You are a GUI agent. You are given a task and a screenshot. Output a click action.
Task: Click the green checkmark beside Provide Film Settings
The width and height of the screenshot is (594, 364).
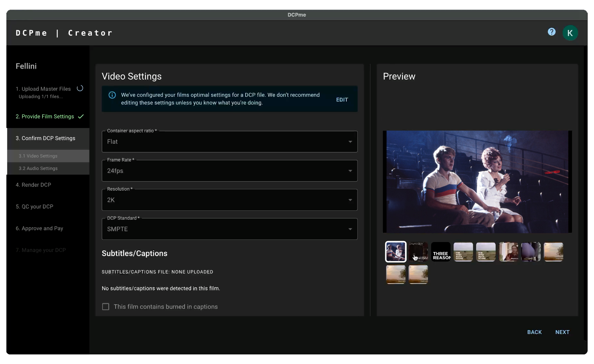(x=81, y=117)
